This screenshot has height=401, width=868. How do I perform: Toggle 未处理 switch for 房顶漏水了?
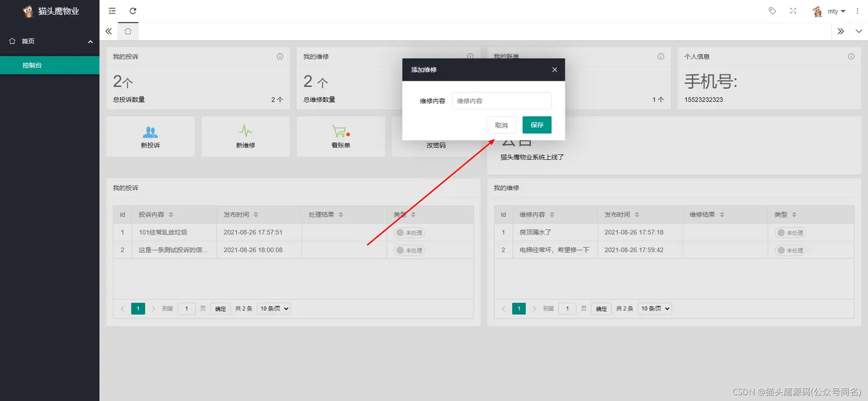[790, 233]
